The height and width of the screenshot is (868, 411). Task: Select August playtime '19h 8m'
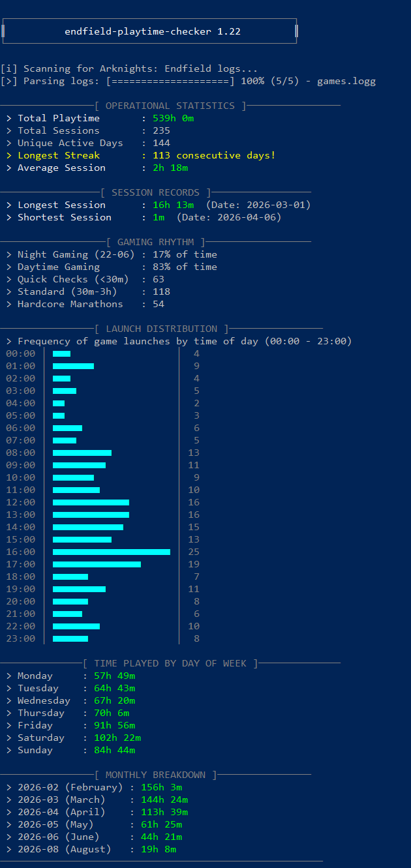pos(159,849)
